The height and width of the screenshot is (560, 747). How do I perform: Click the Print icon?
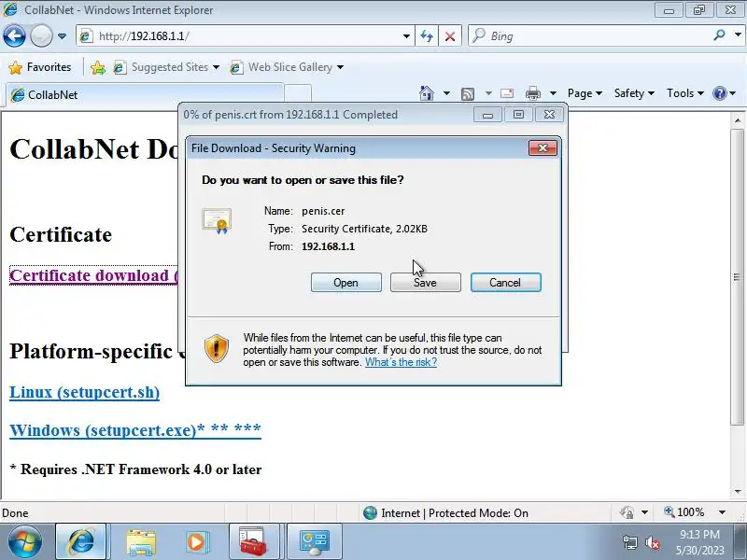(x=533, y=93)
